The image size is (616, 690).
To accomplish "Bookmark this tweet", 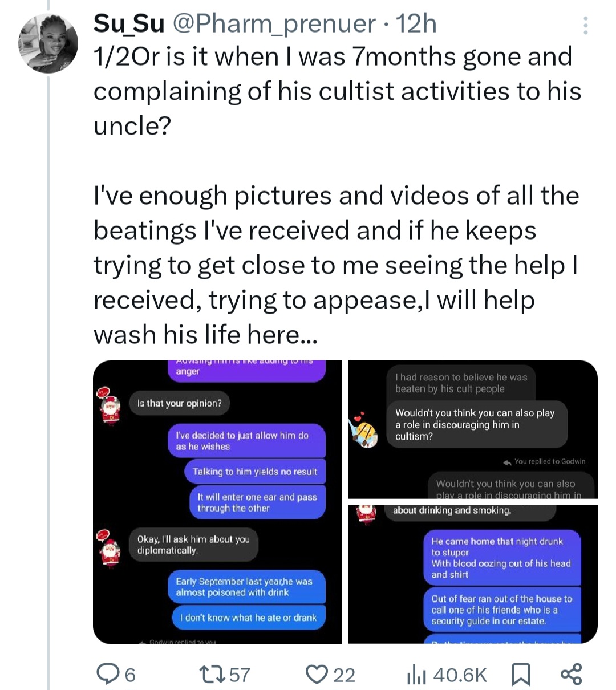I will [x=520, y=675].
